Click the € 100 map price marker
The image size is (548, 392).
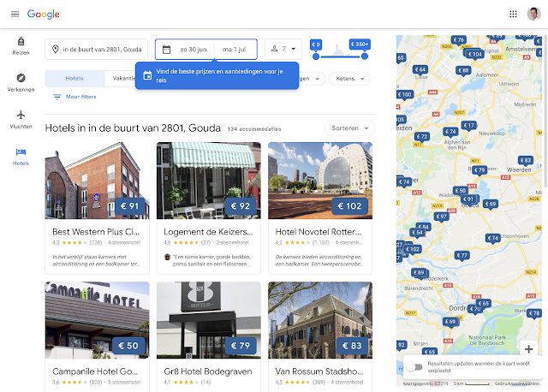tap(405, 95)
